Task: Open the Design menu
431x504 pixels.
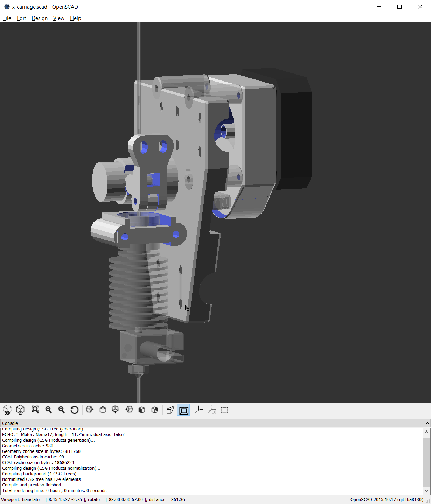Action: coord(40,18)
